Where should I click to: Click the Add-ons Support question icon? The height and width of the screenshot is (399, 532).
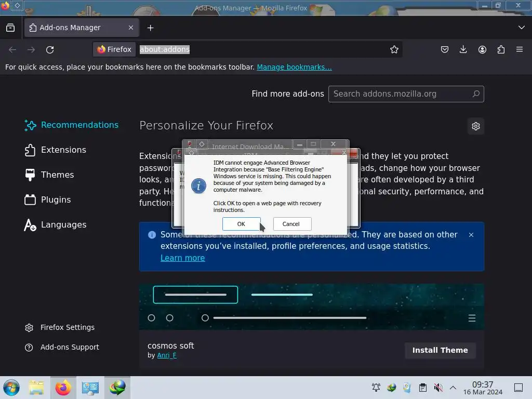click(x=29, y=348)
